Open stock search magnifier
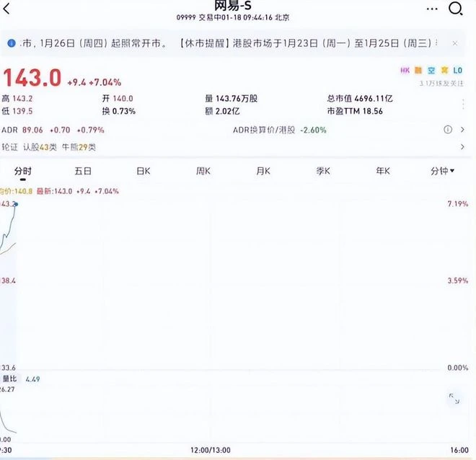Image resolution: width=476 pixels, height=460 pixels. click(x=456, y=9)
